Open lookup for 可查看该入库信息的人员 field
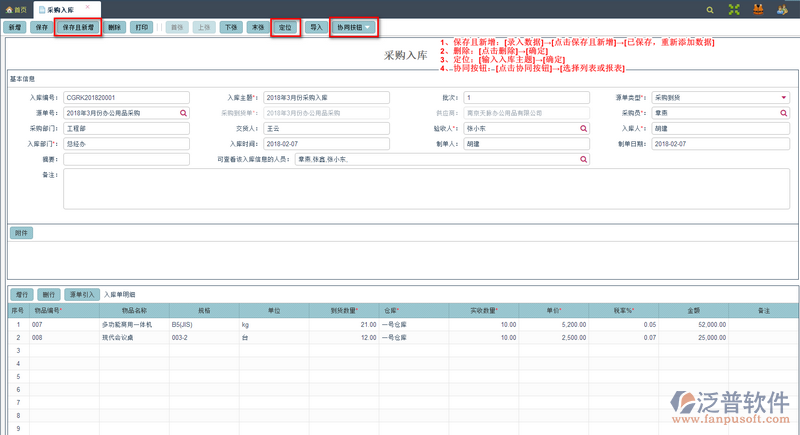 pyautogui.click(x=583, y=159)
